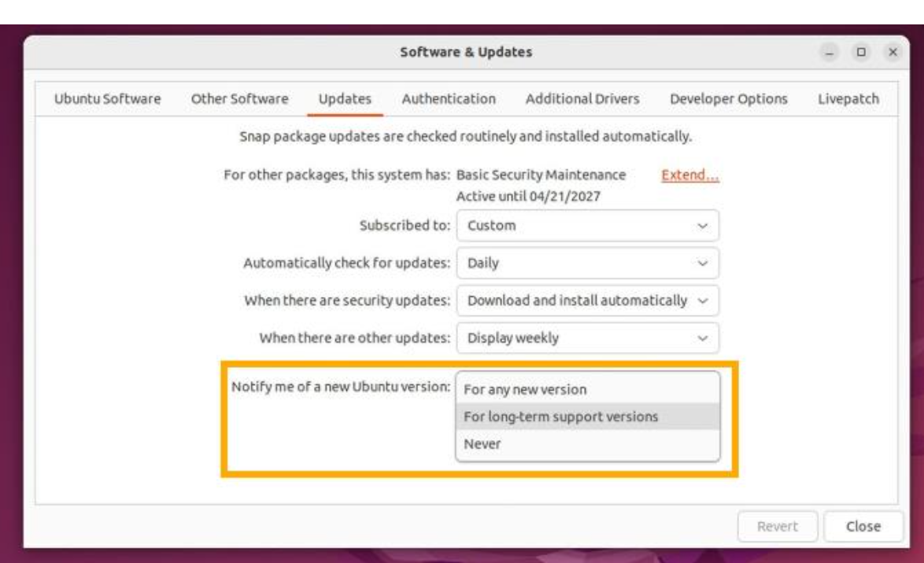The image size is (924, 563).
Task: Switch to the Ubuntu Software tab
Action: pos(107,99)
